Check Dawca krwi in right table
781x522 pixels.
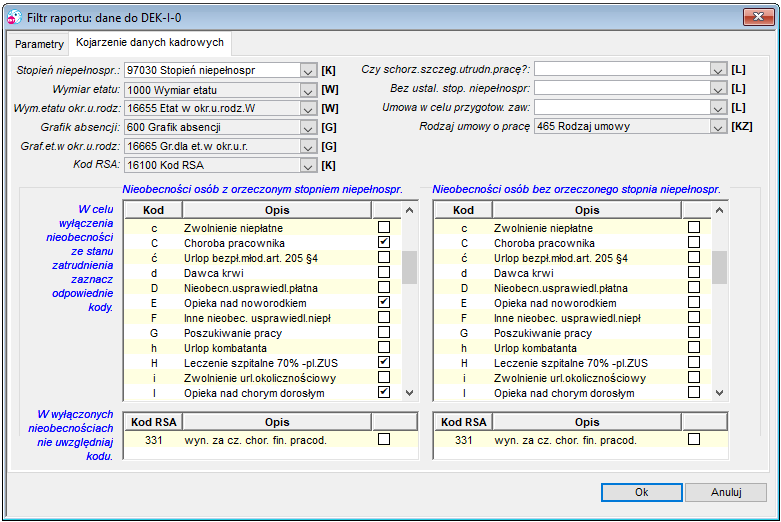tap(693, 272)
